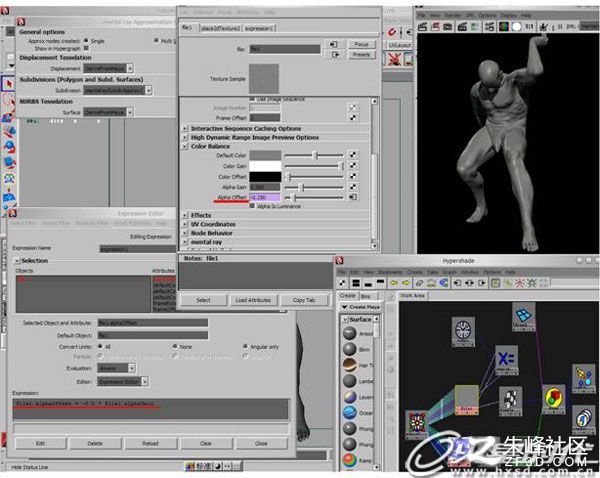Select the checker place2dTexture node
The width and height of the screenshot is (600, 478).
click(511, 401)
